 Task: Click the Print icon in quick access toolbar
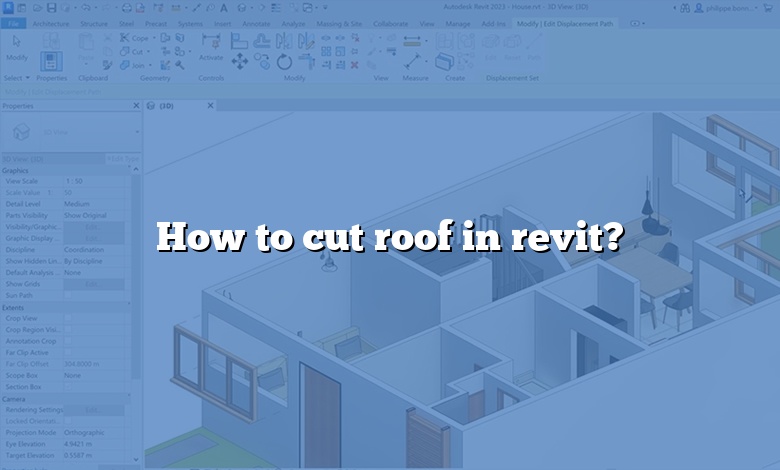pyautogui.click(x=126, y=7)
